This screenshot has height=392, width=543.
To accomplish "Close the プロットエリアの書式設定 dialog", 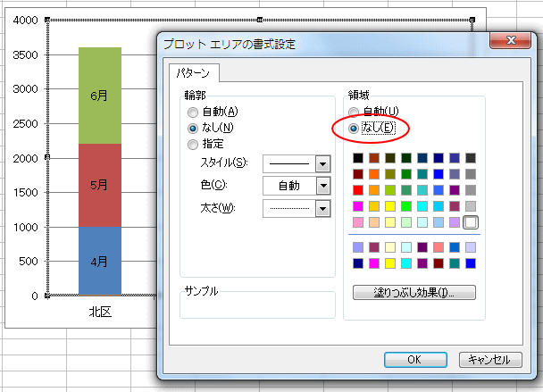I will pyautogui.click(x=510, y=40).
